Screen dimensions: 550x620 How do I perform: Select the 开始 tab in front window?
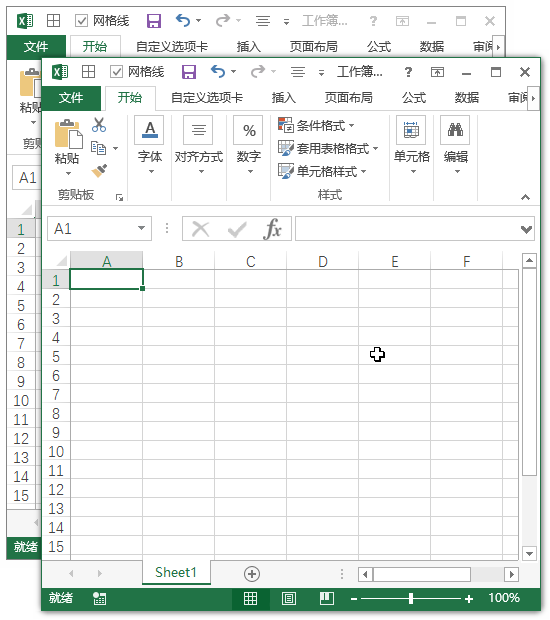[x=130, y=97]
